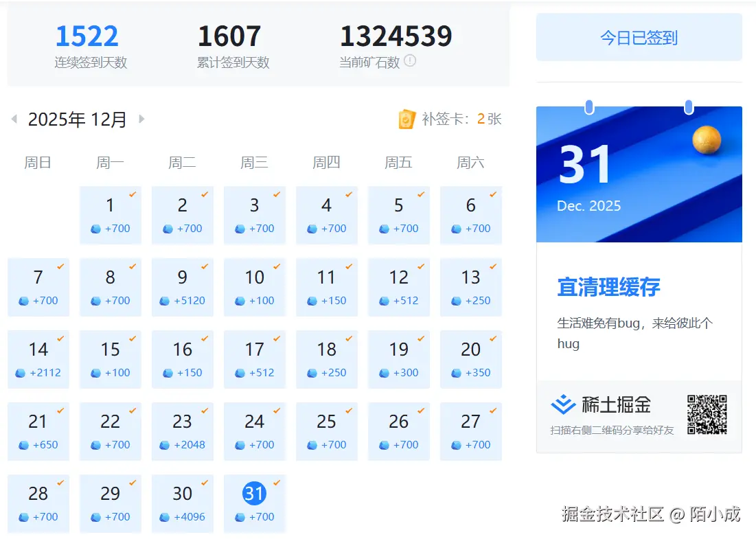Click the 今日已签到 button

pos(638,38)
